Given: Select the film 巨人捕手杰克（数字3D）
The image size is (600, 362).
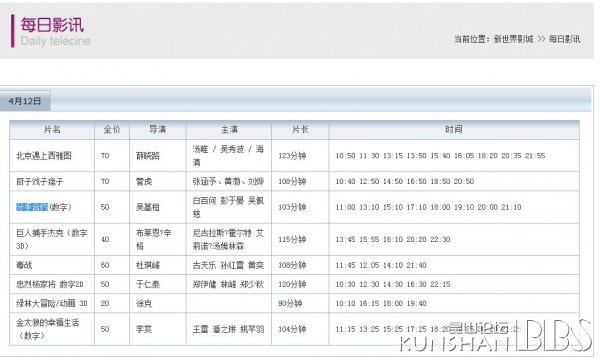Looking at the screenshot, I should coord(52,239).
